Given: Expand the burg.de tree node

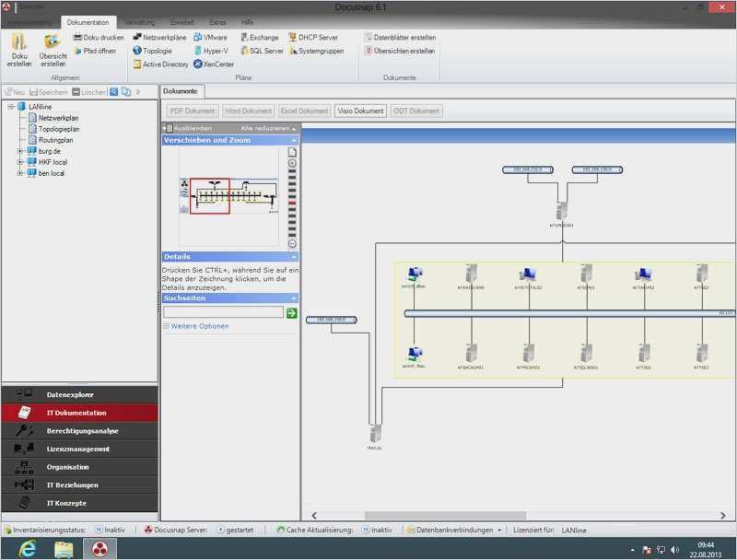Looking at the screenshot, I should [19, 150].
